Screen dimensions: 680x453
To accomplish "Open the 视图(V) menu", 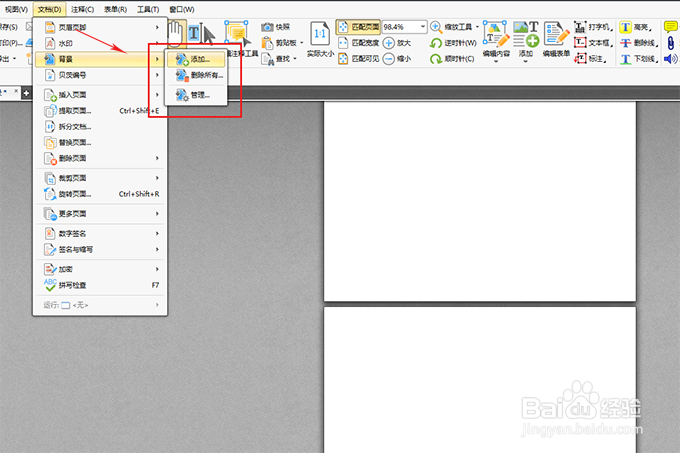I will 16,9.
